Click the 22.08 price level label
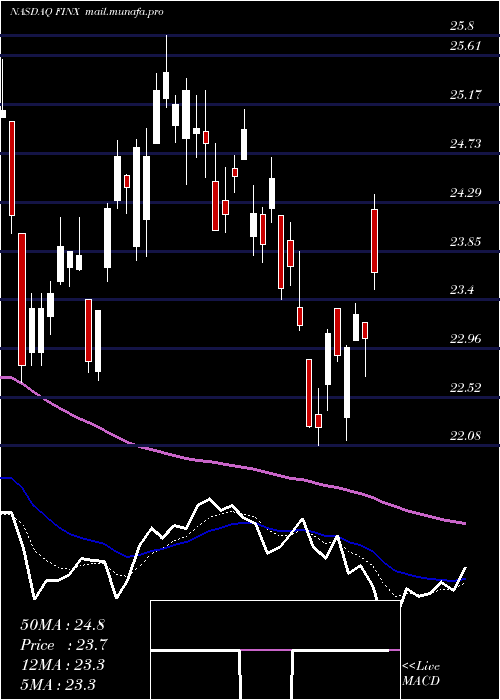500x700 pixels. point(465,435)
